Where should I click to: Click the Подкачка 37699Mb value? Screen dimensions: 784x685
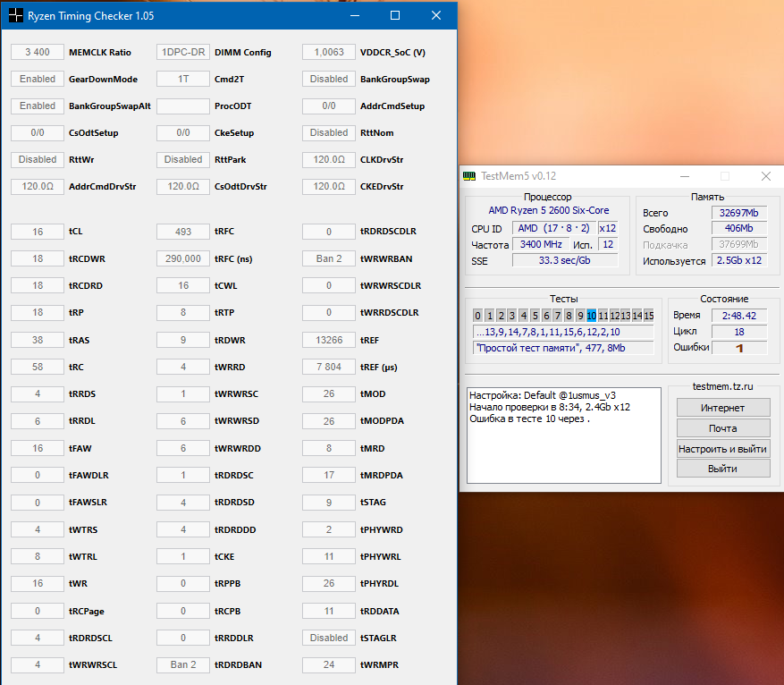pyautogui.click(x=739, y=244)
